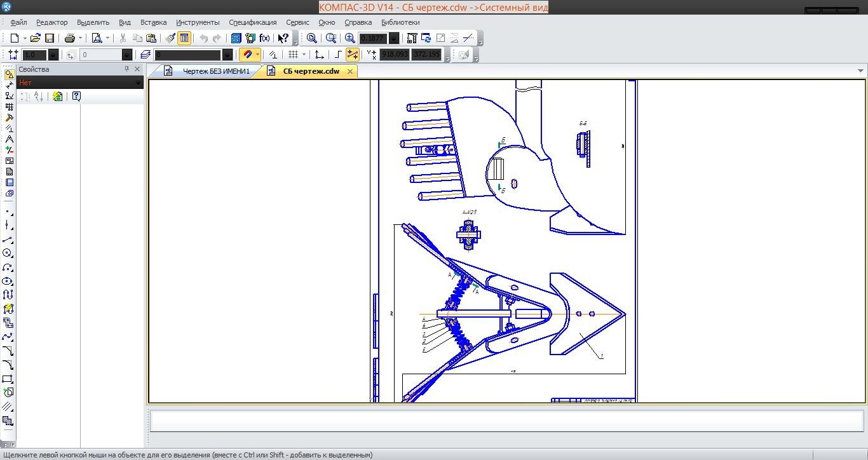
Task: Print the drawing via the printer icon
Action: [70, 38]
